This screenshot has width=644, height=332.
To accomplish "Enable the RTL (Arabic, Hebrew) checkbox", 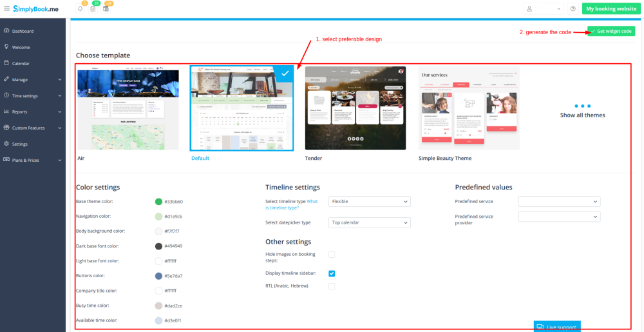I will (332, 286).
